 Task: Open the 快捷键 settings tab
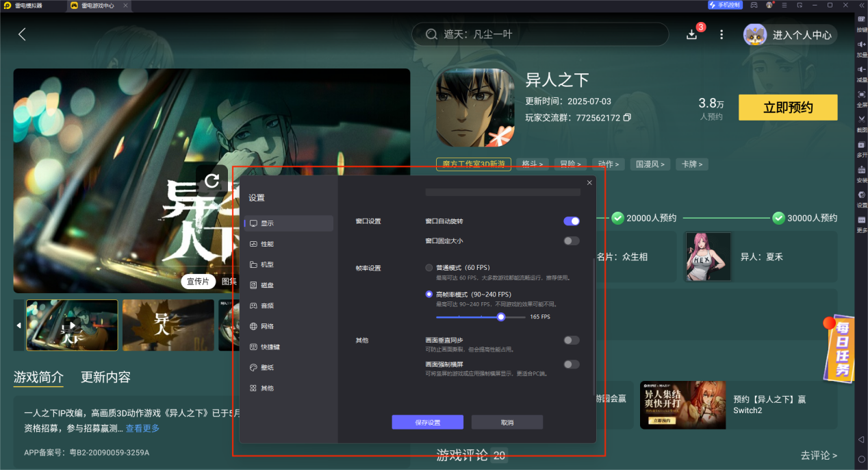[288, 347]
